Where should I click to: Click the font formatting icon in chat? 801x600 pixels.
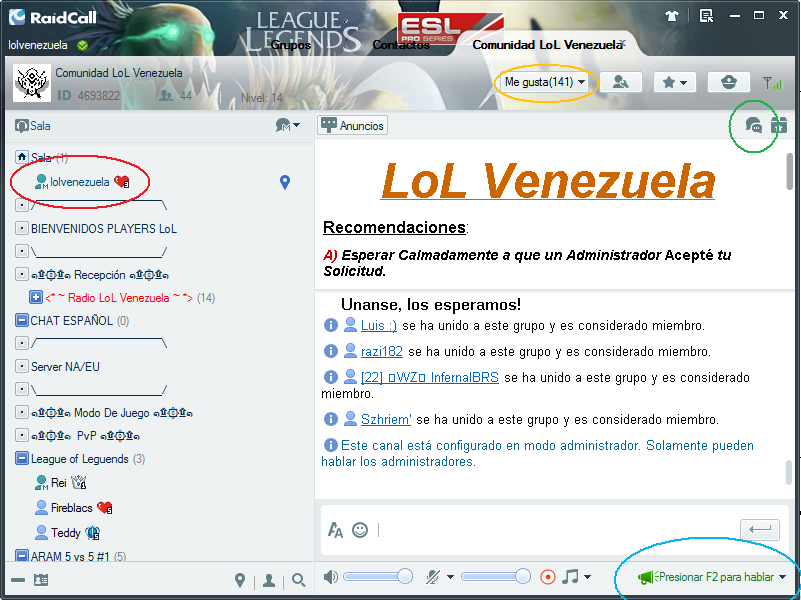point(335,530)
